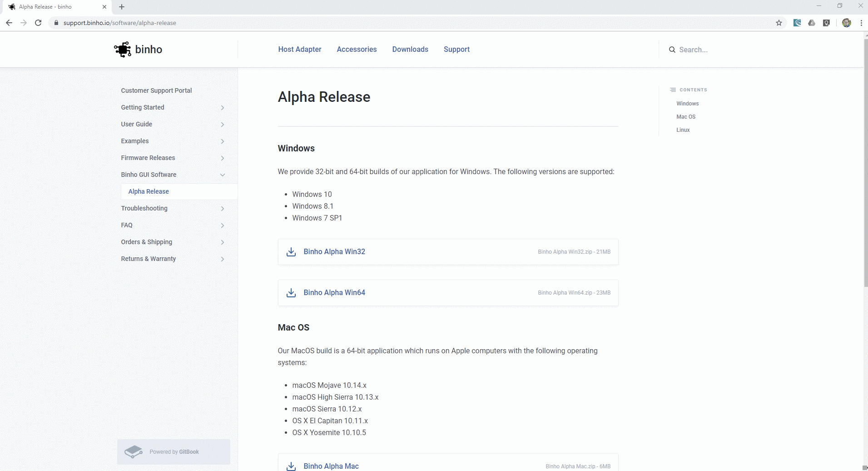
Task: Click the download icon beside Binho Alpha Win64
Action: (x=291, y=293)
